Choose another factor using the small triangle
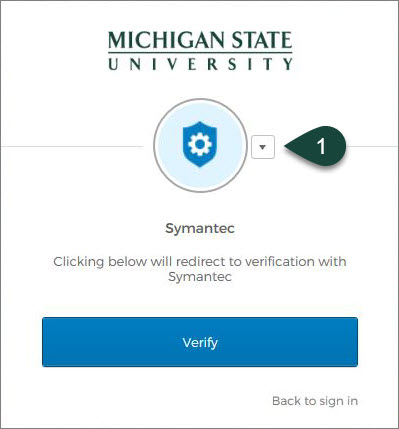The image size is (399, 429). click(x=263, y=147)
